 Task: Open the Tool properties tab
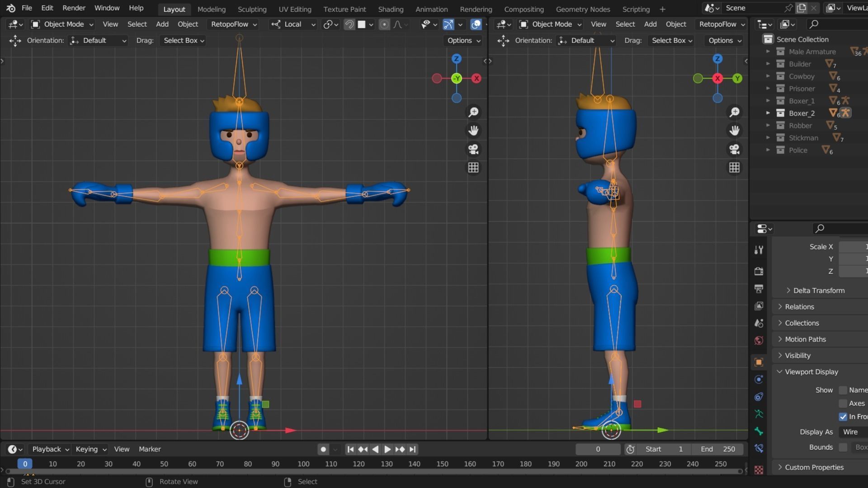[759, 250]
